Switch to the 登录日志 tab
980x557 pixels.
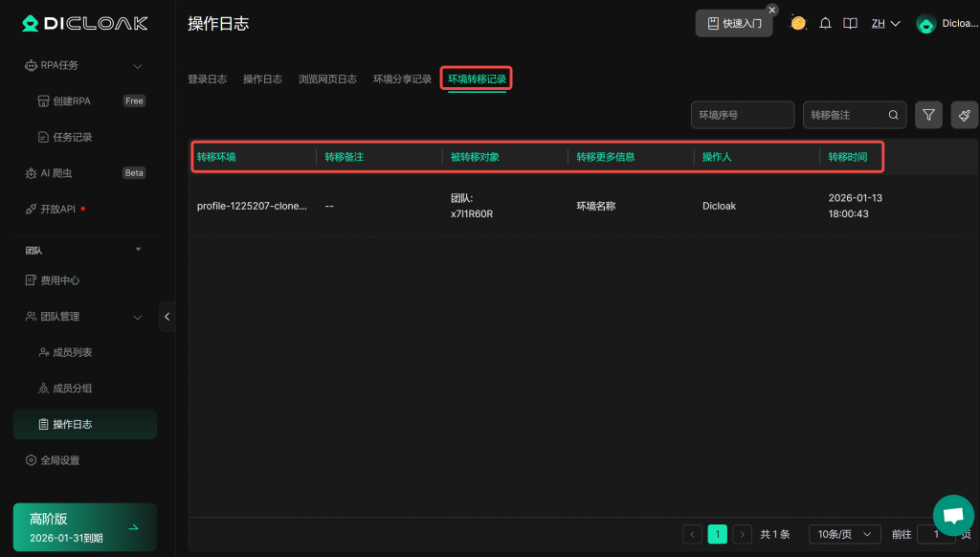tap(207, 79)
